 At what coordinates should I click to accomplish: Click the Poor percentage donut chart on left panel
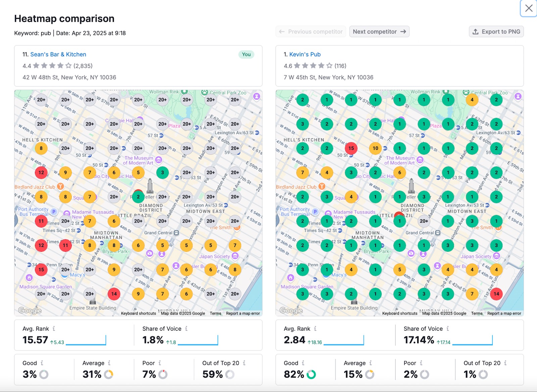pos(163,374)
